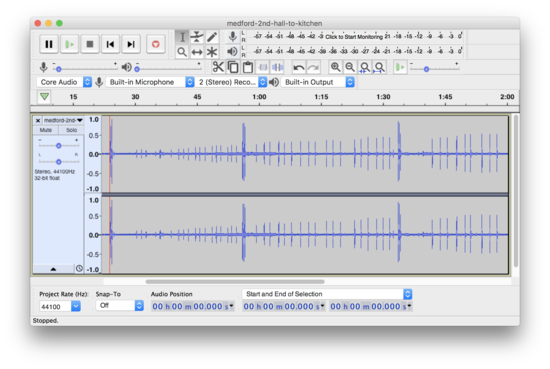Open the Start and End of Selection dropdown

(327, 294)
